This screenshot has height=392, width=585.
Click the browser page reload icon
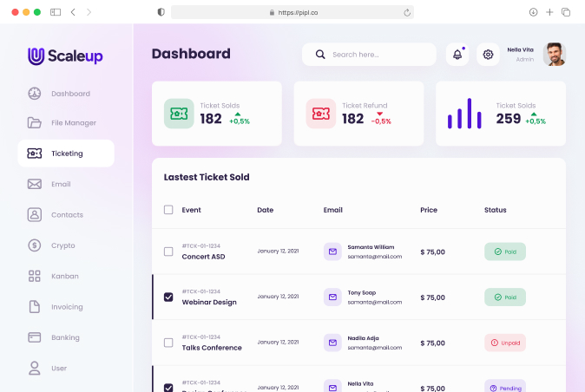point(407,12)
